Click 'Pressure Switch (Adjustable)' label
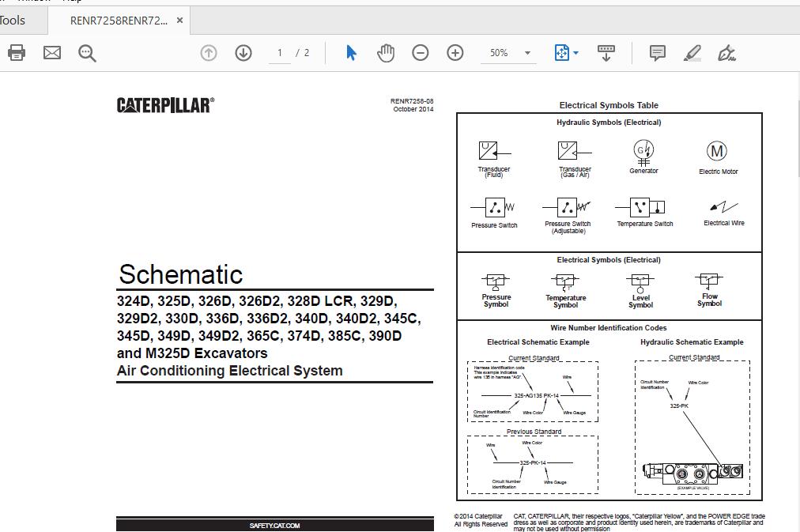800x532 pixels. (x=568, y=227)
